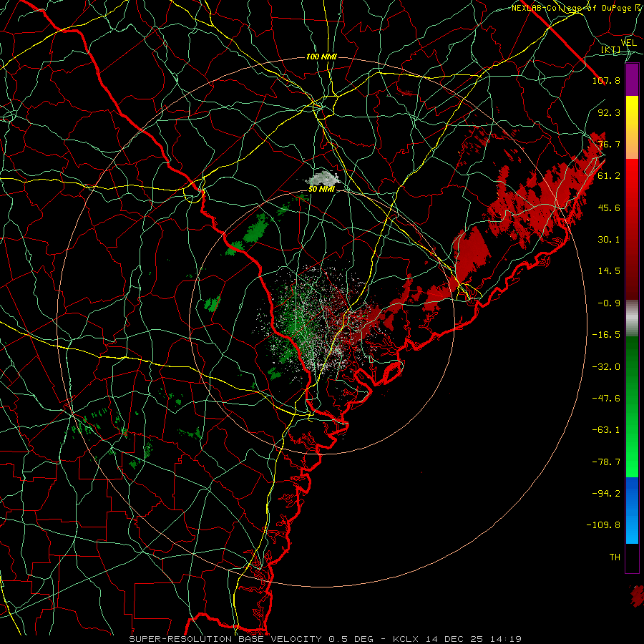This screenshot has height=644, width=644.
Task: Select the -47.6 value on velocity scale
Action: coord(606,399)
